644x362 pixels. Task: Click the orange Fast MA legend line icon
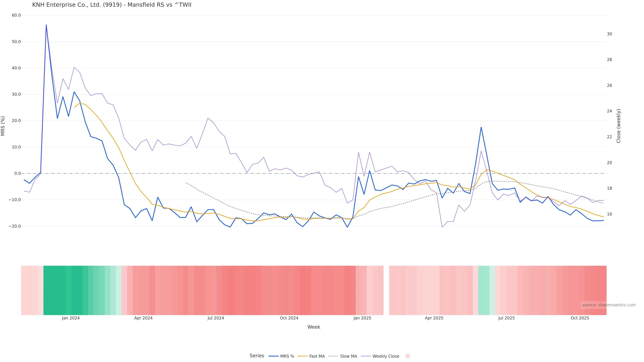tap(303, 356)
